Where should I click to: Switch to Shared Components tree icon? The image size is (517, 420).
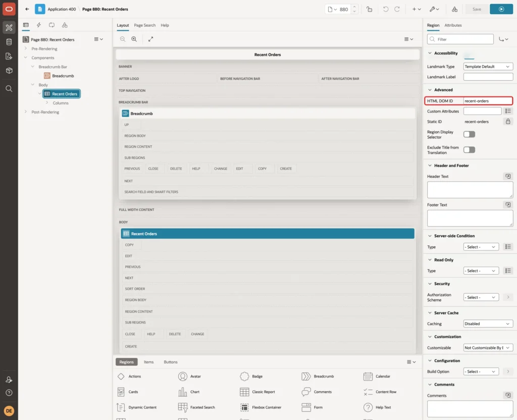(x=65, y=25)
